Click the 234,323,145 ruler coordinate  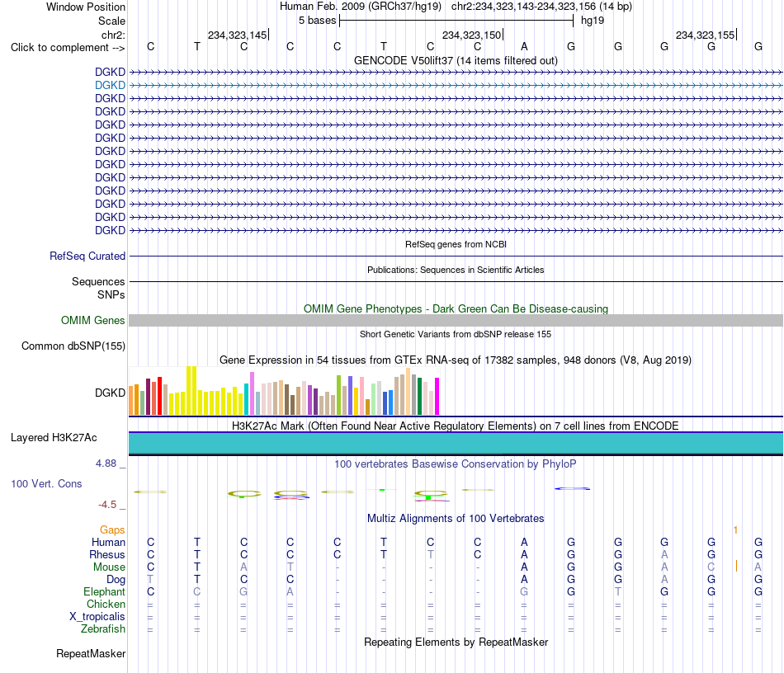[237, 35]
